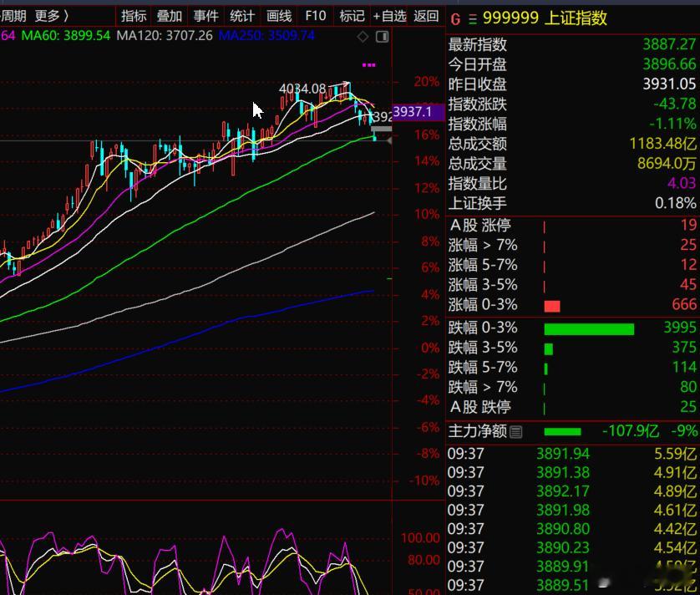Click the 80.00 indicator scale label
The image size is (700, 595).
424,560
